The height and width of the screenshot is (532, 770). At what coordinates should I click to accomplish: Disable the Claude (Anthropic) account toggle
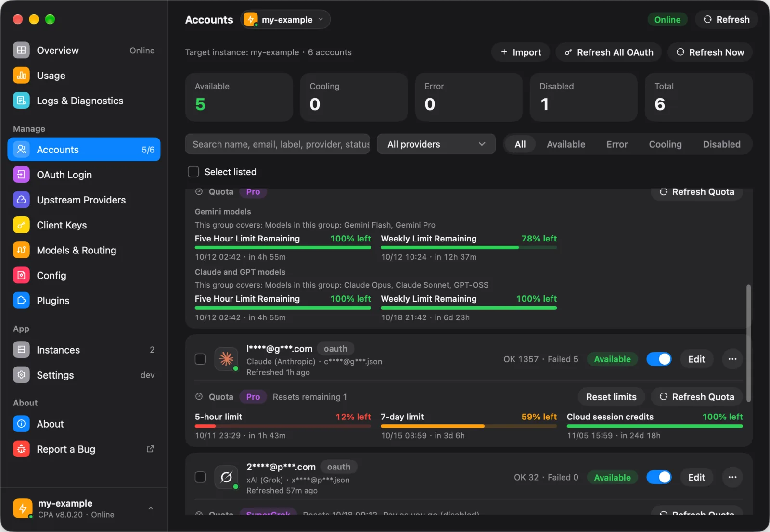(x=659, y=359)
